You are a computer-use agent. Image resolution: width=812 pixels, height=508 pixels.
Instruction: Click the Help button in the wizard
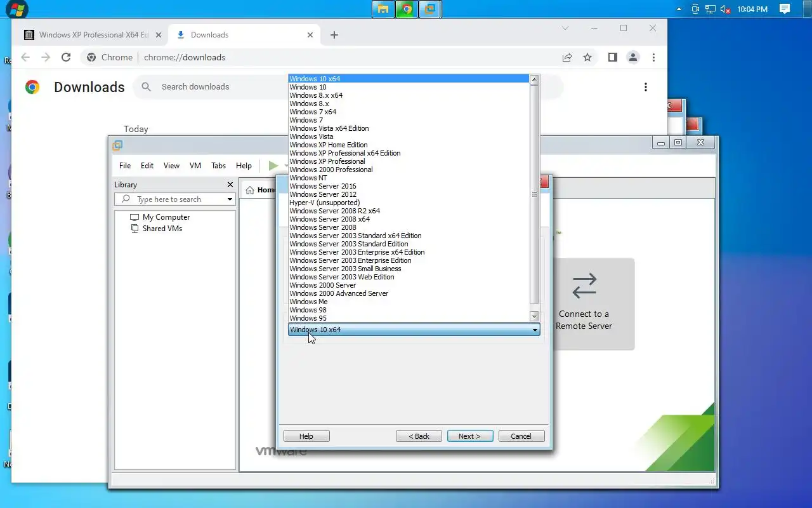pos(306,436)
